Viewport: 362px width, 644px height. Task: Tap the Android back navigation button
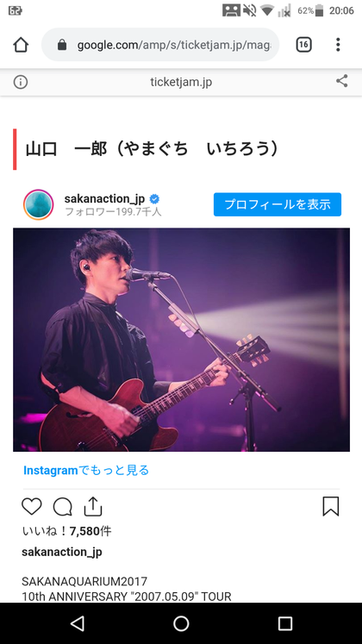tap(78, 623)
